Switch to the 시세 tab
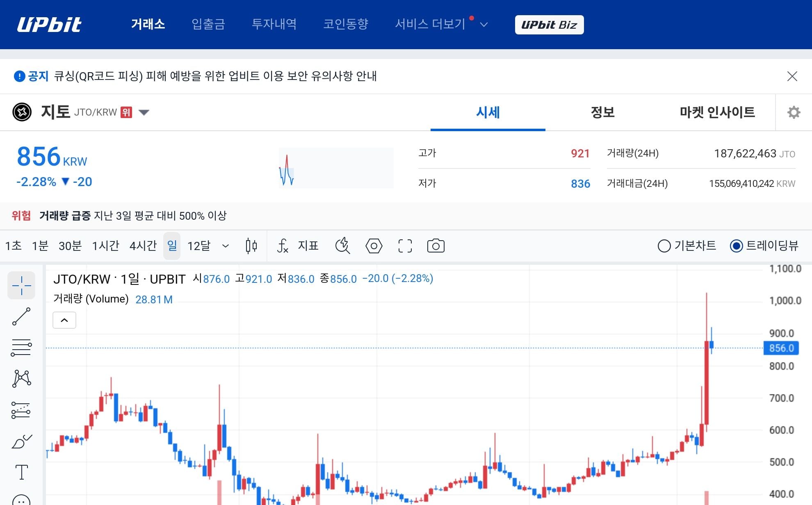The image size is (812, 505). pyautogui.click(x=488, y=112)
